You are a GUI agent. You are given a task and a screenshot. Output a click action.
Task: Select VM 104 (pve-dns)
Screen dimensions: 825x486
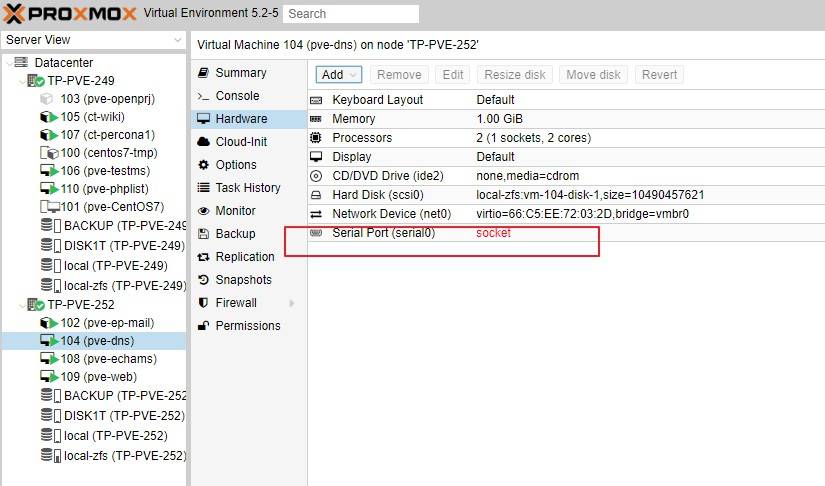click(x=97, y=341)
